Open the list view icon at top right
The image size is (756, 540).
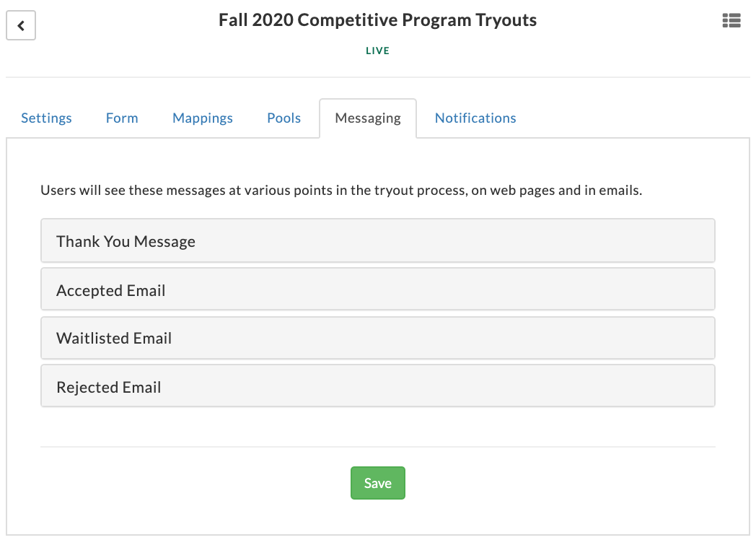[731, 21]
